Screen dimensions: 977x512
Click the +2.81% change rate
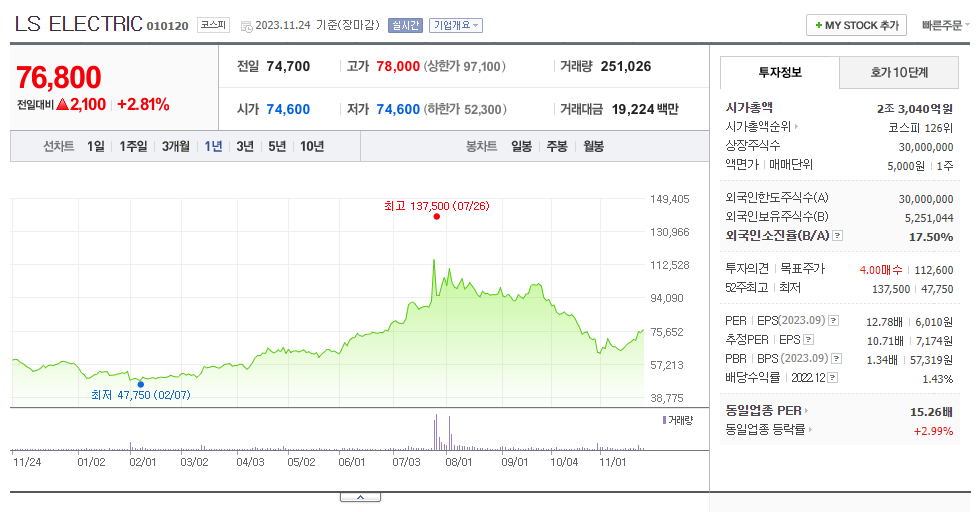(143, 105)
